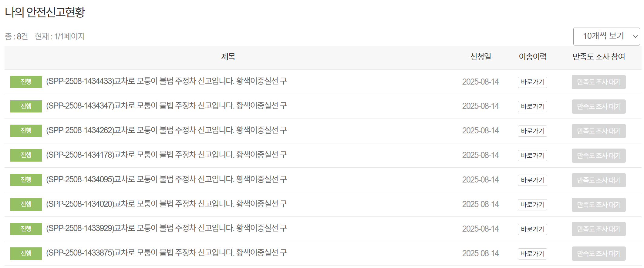Open report SPP-2508-1434178 title link

click(x=166, y=155)
